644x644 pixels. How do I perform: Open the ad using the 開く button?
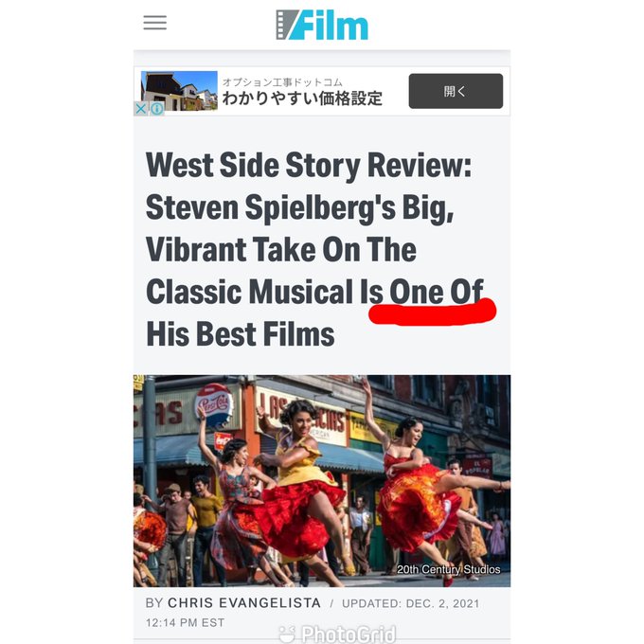(x=456, y=91)
